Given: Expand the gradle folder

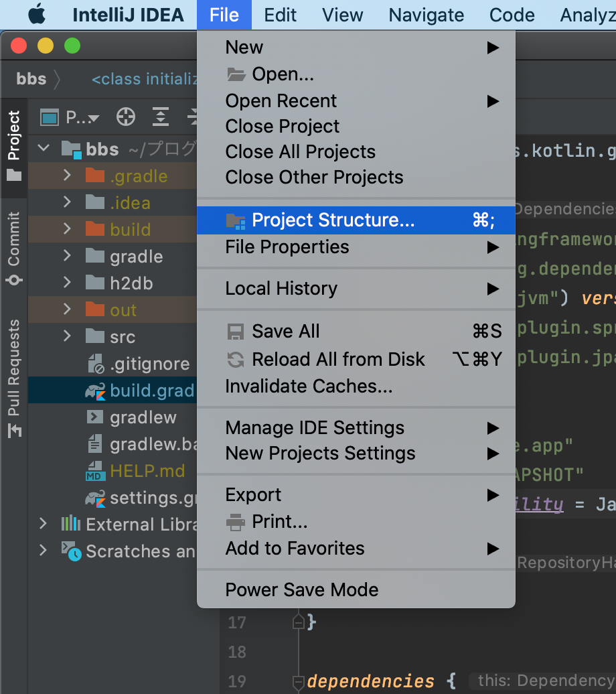Looking at the screenshot, I should 67,256.
